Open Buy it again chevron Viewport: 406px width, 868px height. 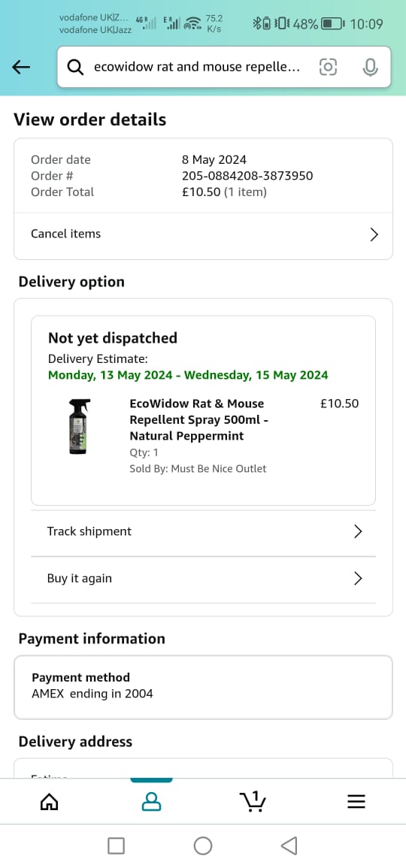tap(358, 579)
